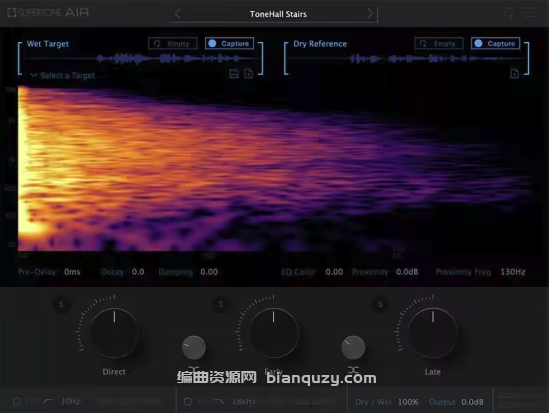Click the Wet Target label

[48, 44]
